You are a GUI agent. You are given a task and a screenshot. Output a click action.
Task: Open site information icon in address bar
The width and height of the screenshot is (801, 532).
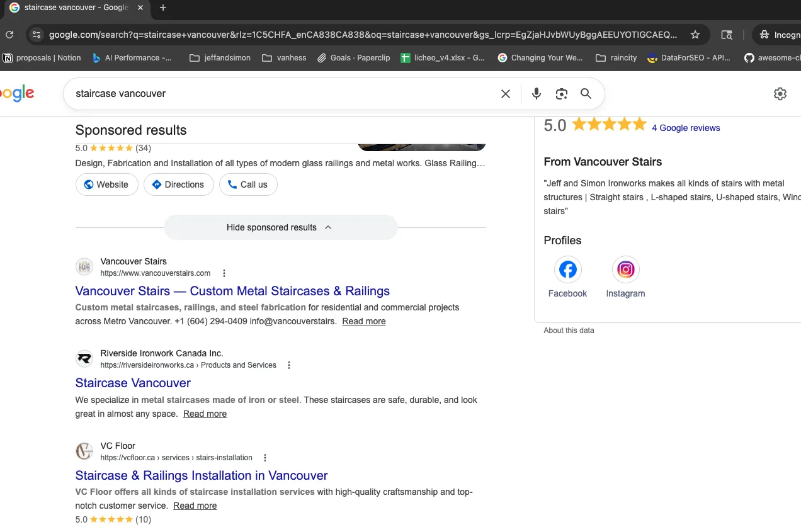pos(37,35)
